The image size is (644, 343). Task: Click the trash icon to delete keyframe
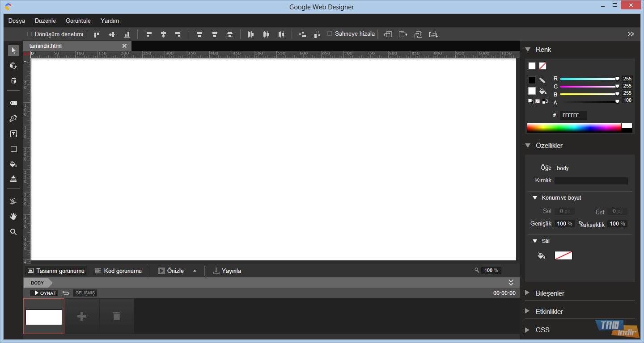point(117,316)
